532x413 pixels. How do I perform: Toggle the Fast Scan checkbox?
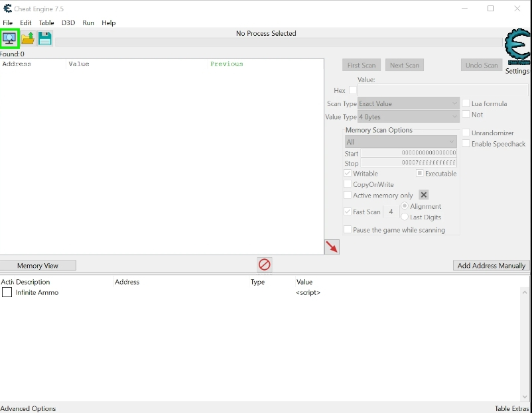[x=348, y=211]
